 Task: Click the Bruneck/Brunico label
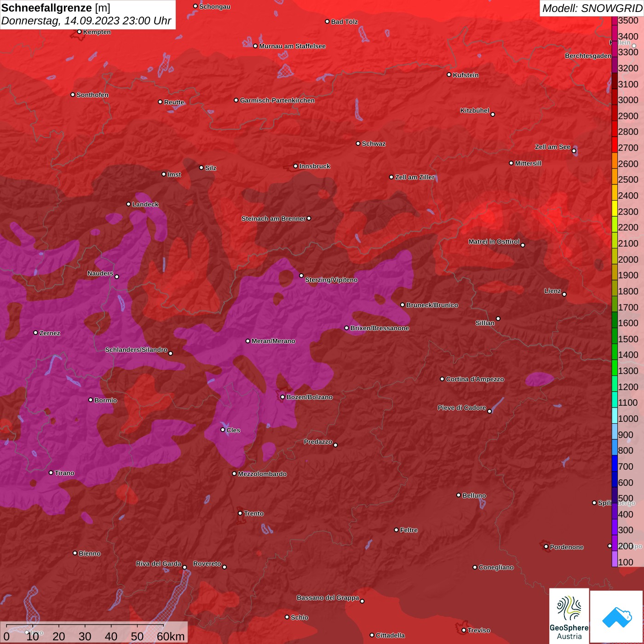coord(432,305)
